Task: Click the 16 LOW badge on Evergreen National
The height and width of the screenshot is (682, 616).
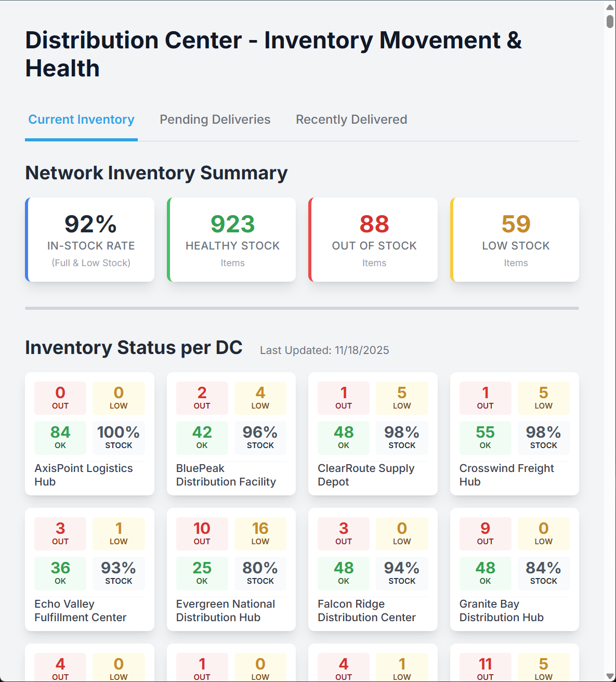Action: [260, 534]
